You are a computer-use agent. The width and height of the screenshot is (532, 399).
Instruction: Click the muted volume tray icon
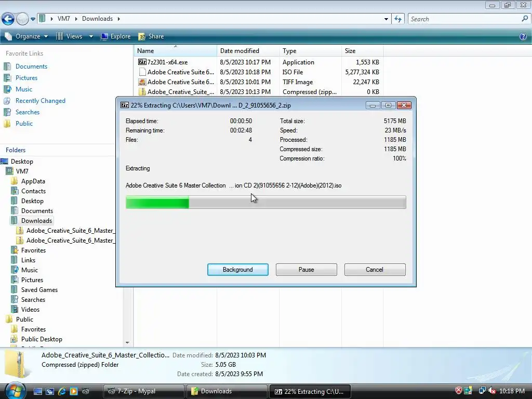491,391
